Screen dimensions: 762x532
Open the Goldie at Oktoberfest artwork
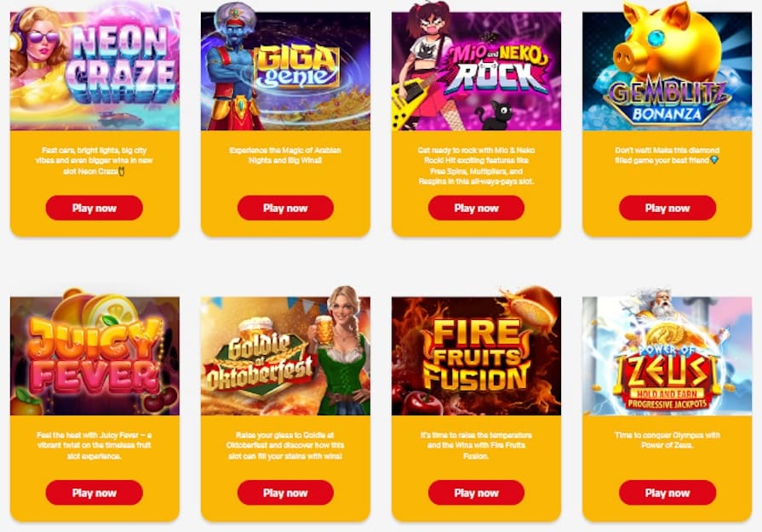(285, 354)
